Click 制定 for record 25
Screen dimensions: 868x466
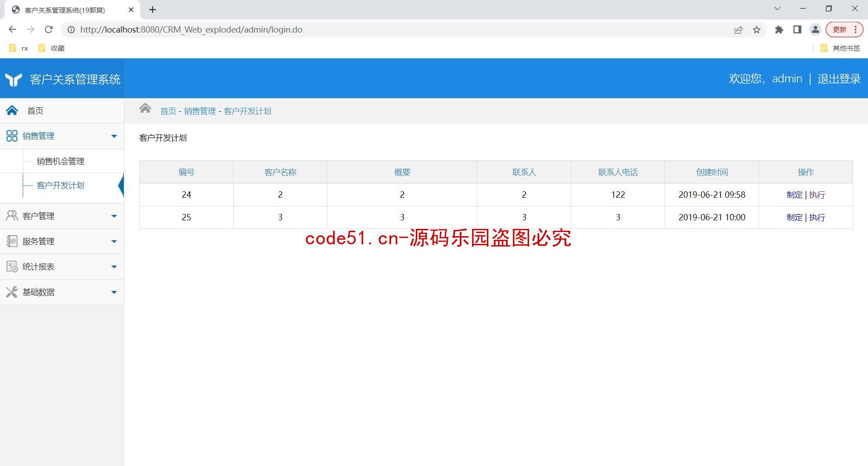tap(794, 217)
